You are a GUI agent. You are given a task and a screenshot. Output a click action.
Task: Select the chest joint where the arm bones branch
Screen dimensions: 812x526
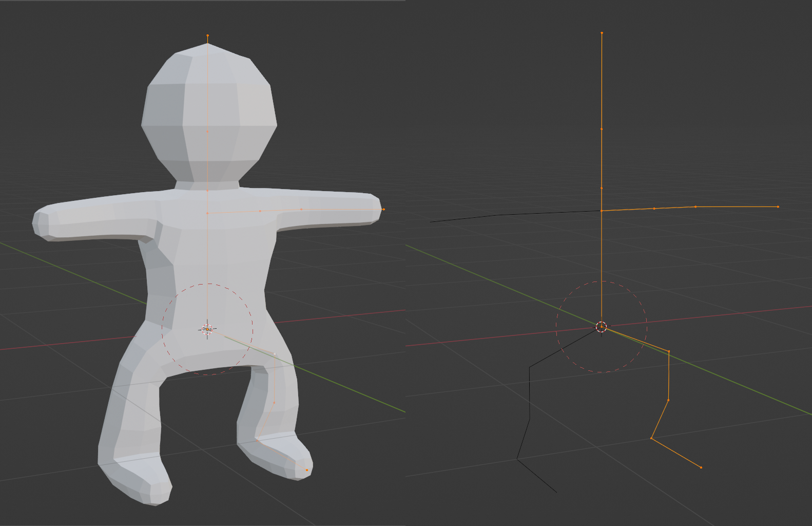[x=602, y=211]
